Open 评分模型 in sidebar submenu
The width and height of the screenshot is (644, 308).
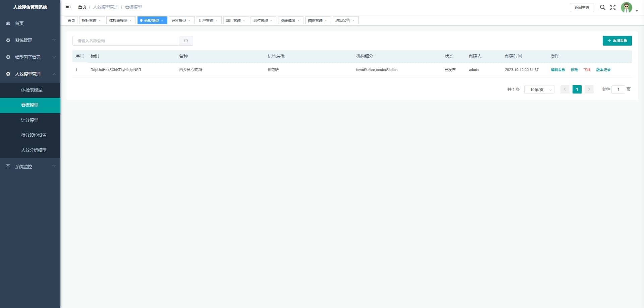30,120
